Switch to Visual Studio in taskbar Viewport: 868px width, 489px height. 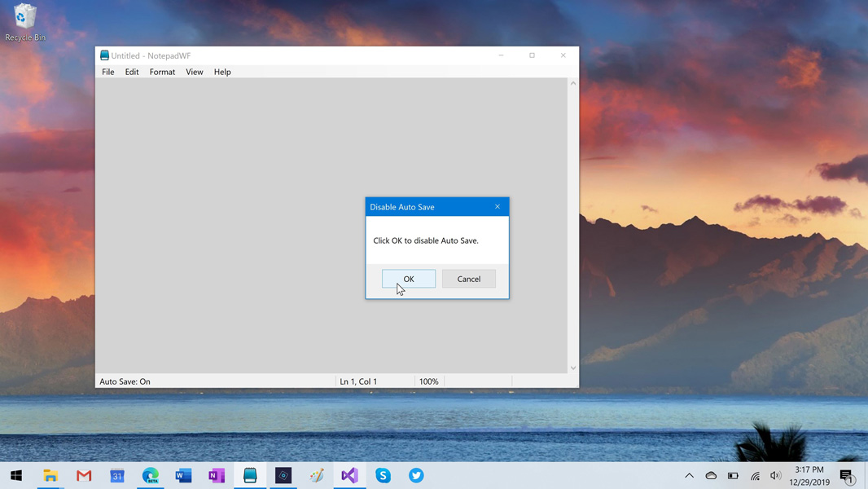(x=349, y=475)
